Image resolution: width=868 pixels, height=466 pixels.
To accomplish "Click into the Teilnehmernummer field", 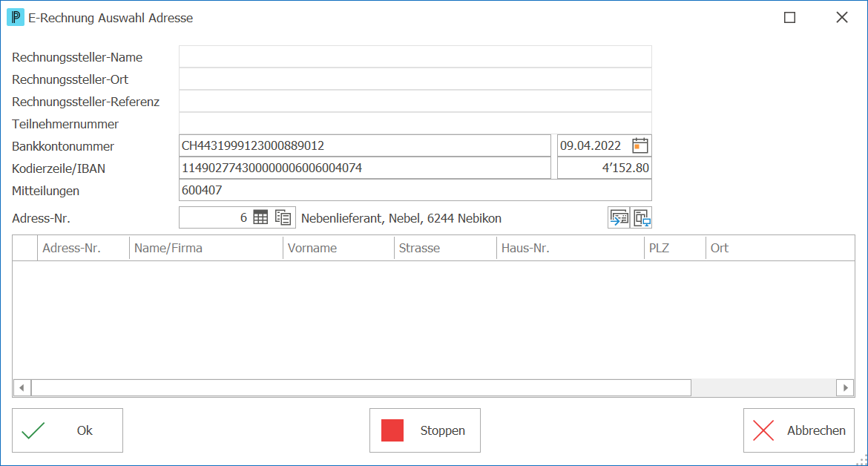I will click(x=415, y=123).
